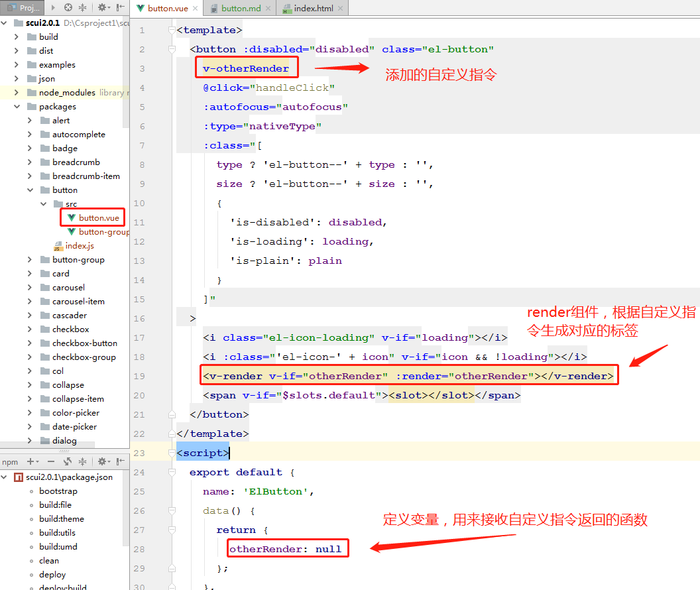Collapse the scui2.0.1 project root

tap(4, 23)
